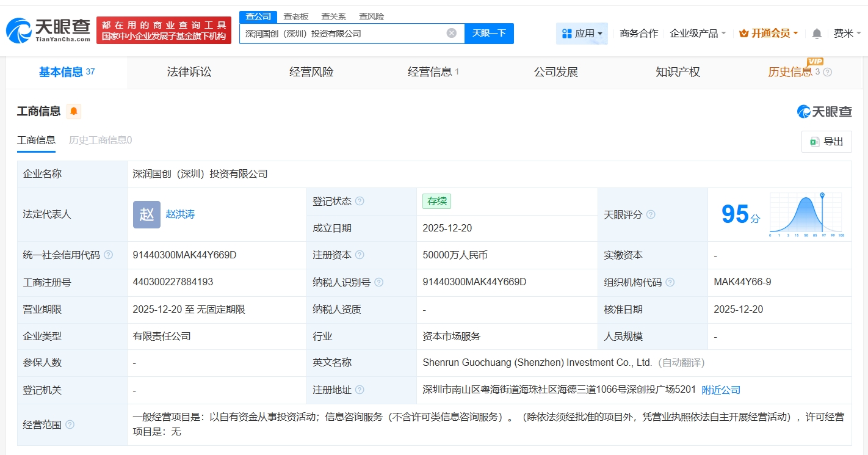Click help icon beside 统一社会信用代码

[x=108, y=255]
